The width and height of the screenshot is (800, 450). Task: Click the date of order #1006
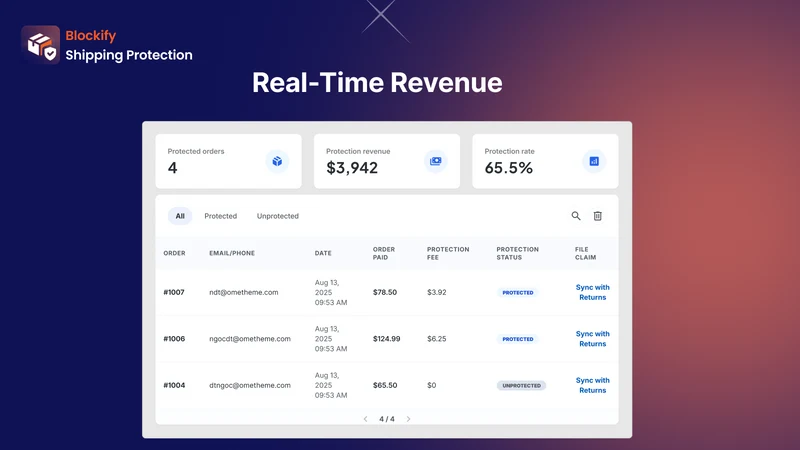(x=331, y=339)
